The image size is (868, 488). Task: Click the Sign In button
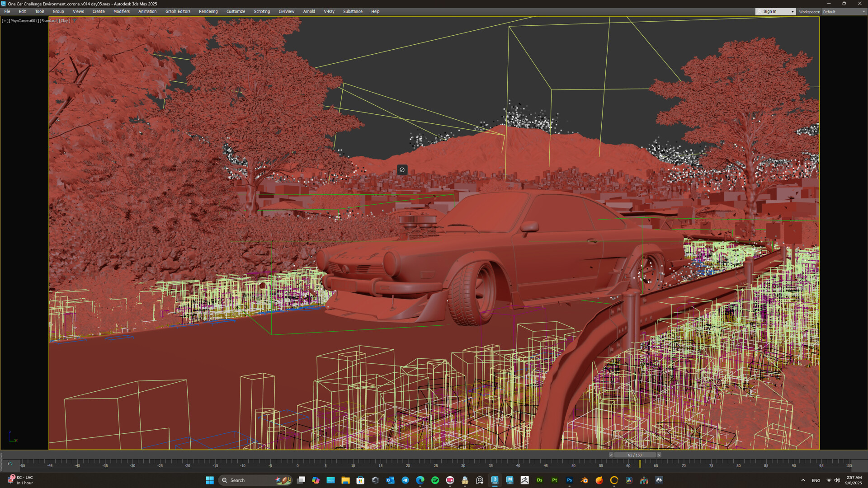pos(770,11)
